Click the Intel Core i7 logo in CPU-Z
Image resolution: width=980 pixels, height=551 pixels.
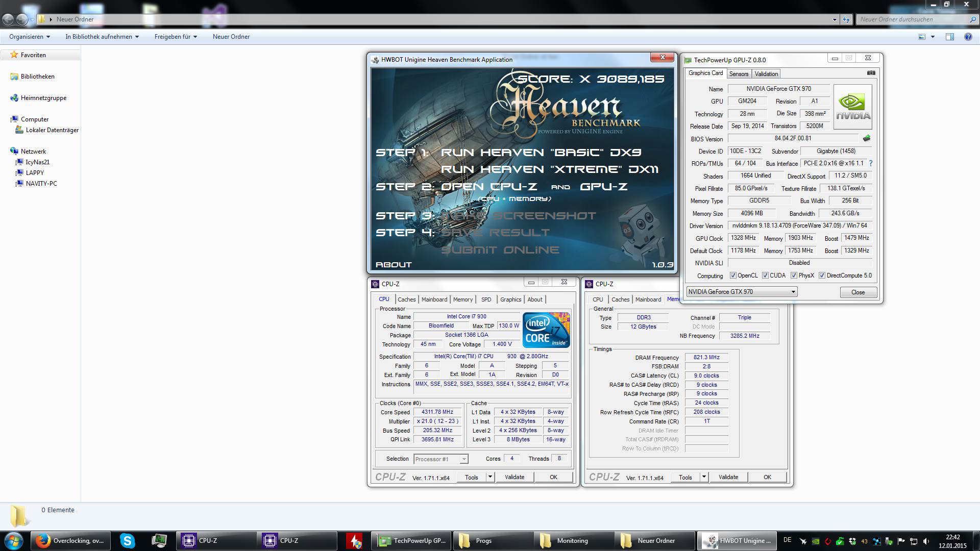click(x=546, y=330)
